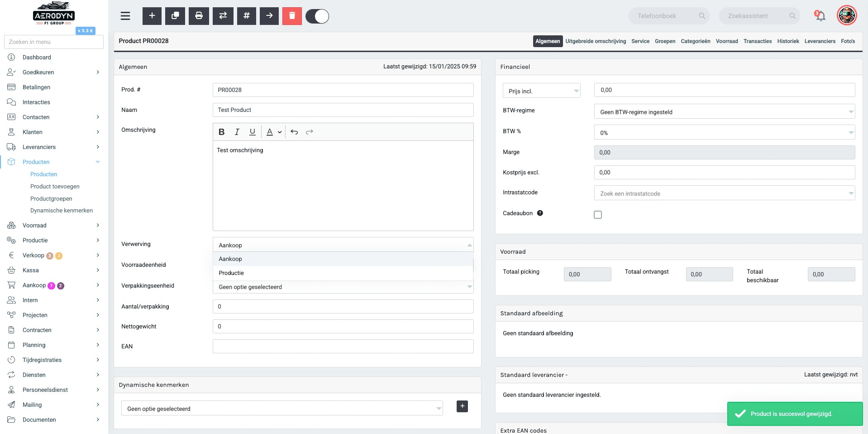Screen dimensions: 868x434
Task: Open Product toevoegen submenu link
Action: [55, 186]
